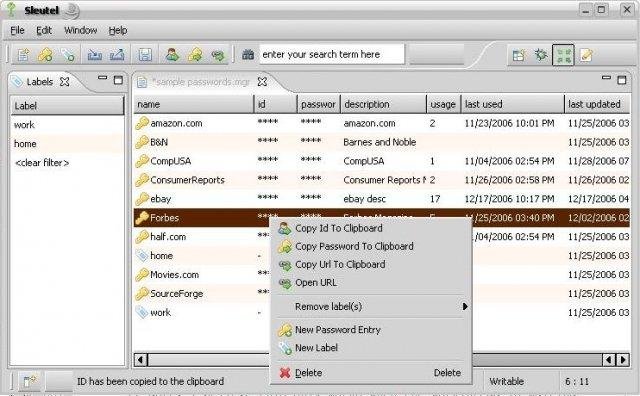The image size is (640, 396).
Task: Sort by the name column header
Action: pos(193,105)
